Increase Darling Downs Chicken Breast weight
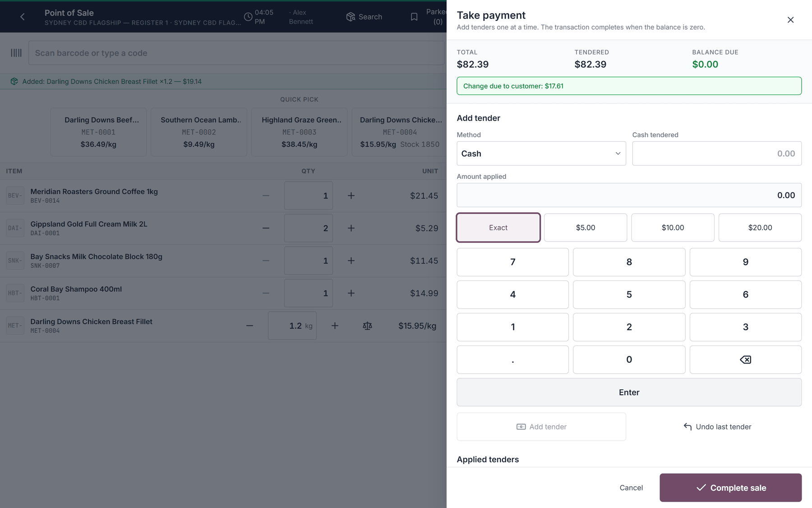 [x=335, y=326]
